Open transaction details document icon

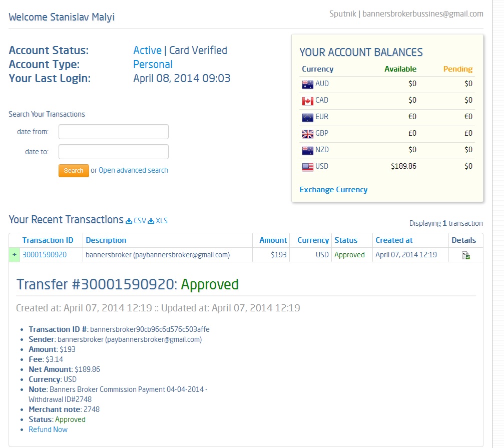coord(466,255)
